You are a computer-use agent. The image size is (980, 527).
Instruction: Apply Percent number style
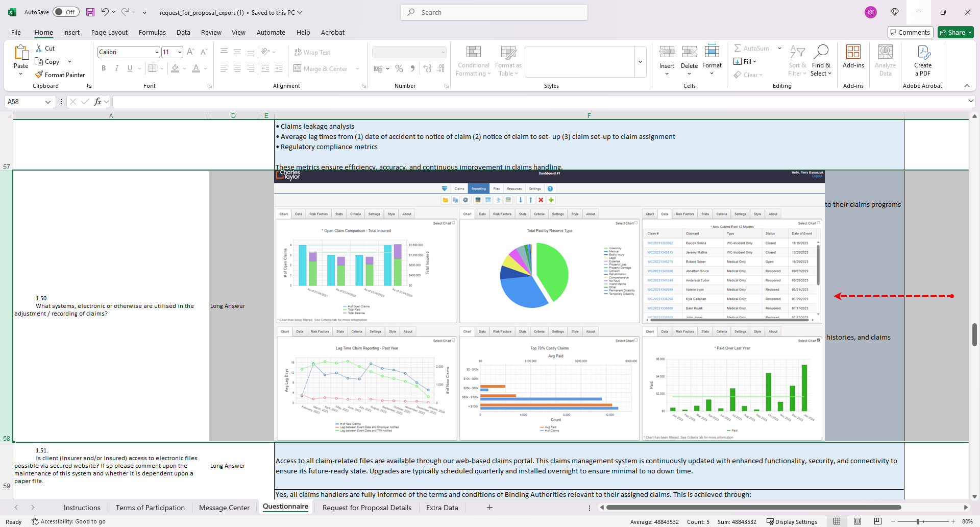pos(399,68)
